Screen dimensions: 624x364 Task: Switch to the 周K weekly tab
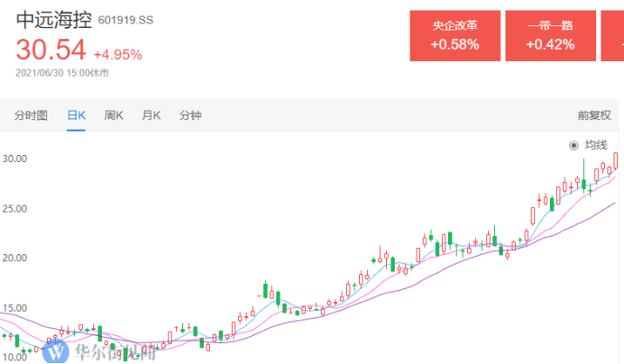point(114,115)
